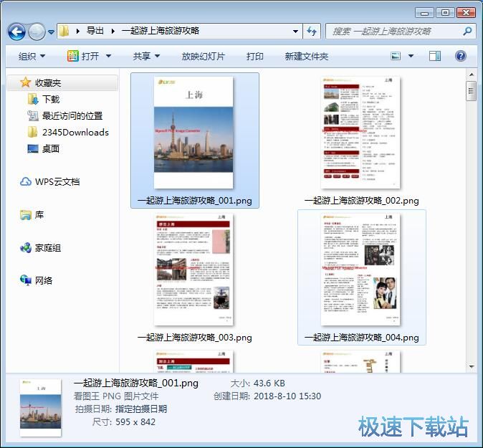Select thumbnail of 一起游上海旅游攻略_002.png
The height and width of the screenshot is (448, 483).
(360, 133)
